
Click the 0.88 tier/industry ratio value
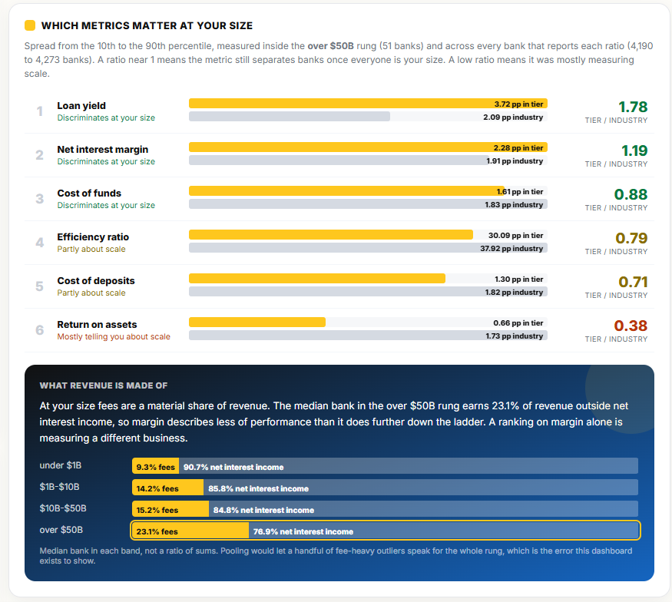pyautogui.click(x=630, y=194)
